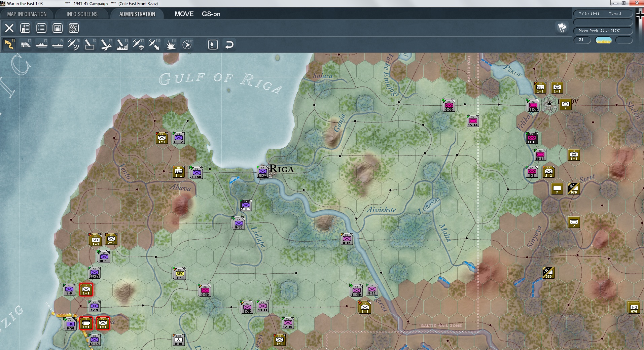644x350 pixels.
Task: Activate the F2 rail move mode
Action: [26, 44]
